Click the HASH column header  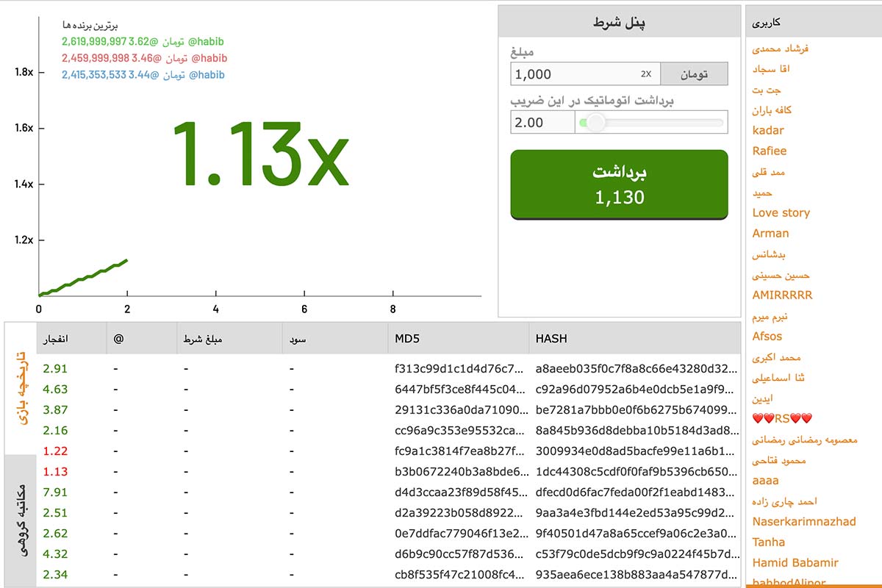click(548, 338)
